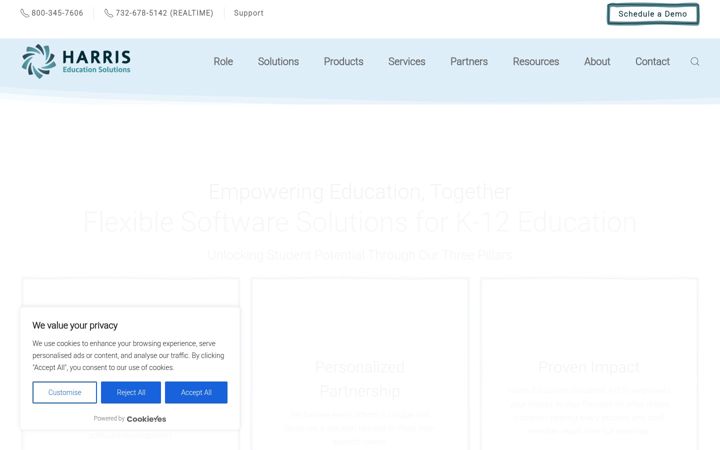720x450 pixels.
Task: Open the Role menu
Action: click(x=223, y=62)
